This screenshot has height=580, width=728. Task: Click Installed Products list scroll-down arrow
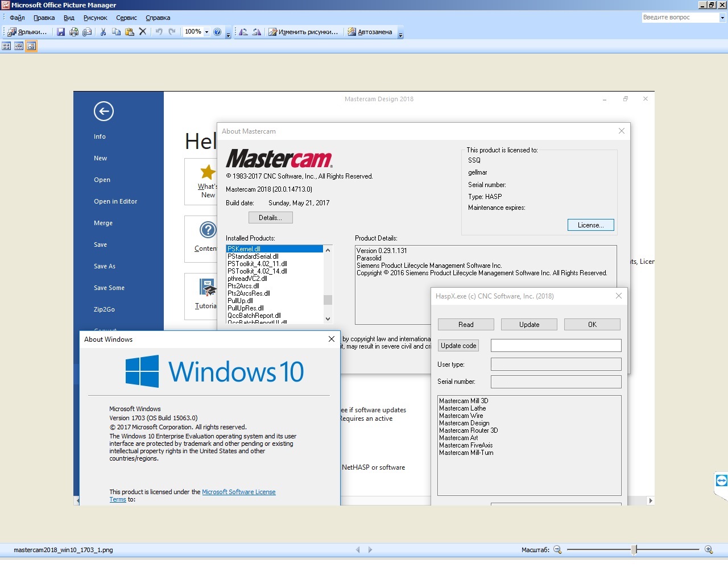[328, 319]
